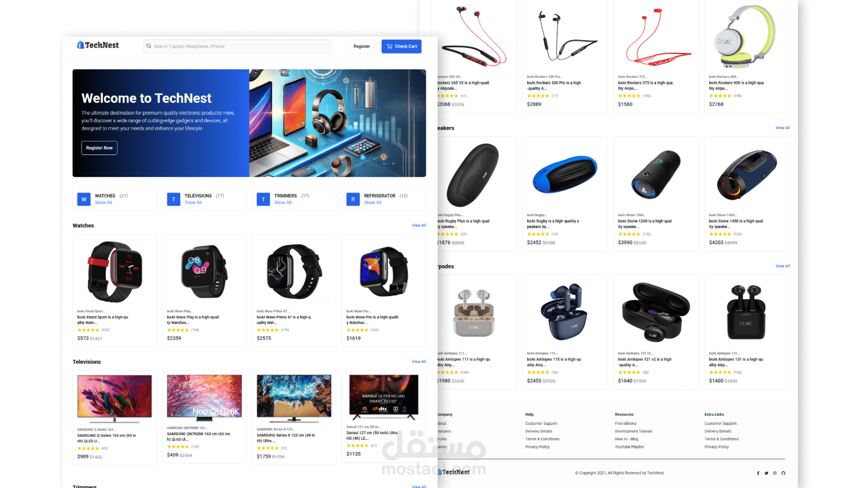868x488 pixels.
Task: Open the Sansui Ultra HD TV thumbnail
Action: click(384, 397)
